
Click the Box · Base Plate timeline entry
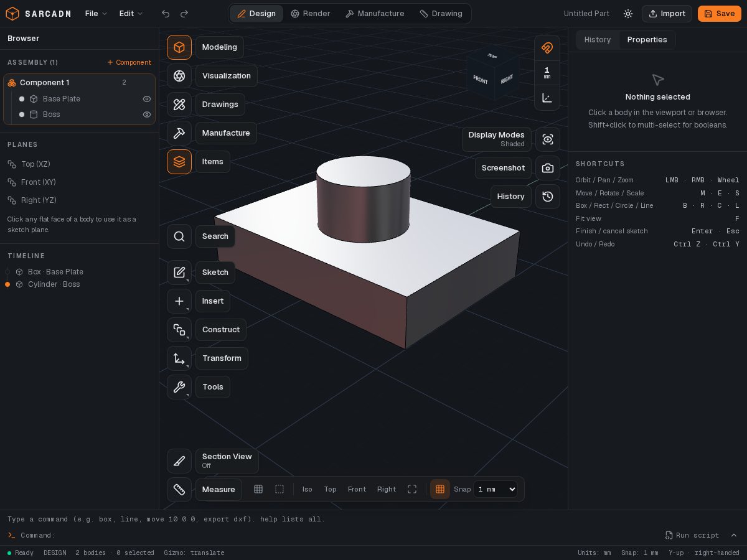(55, 272)
